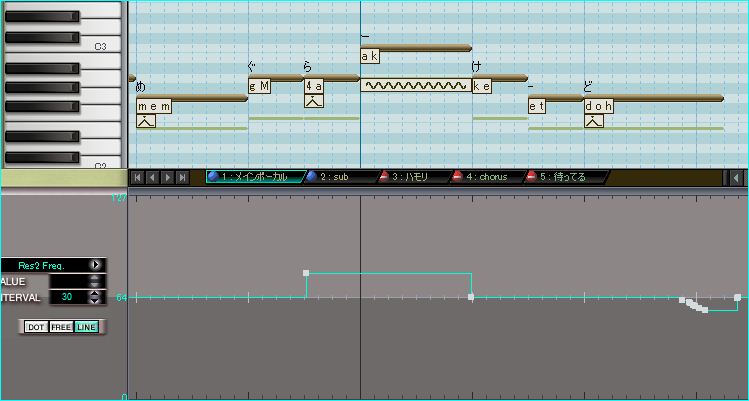Click the attack icon under 'm e m'

[146, 121]
